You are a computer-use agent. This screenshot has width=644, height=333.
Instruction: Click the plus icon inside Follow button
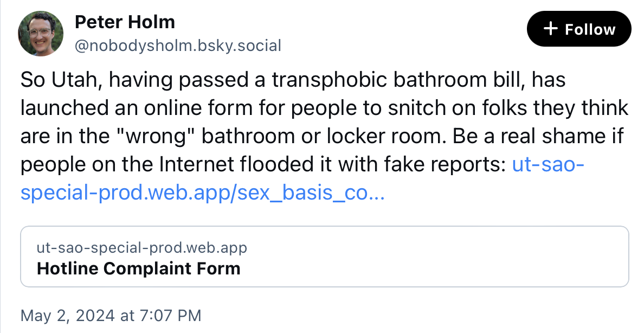tap(550, 29)
